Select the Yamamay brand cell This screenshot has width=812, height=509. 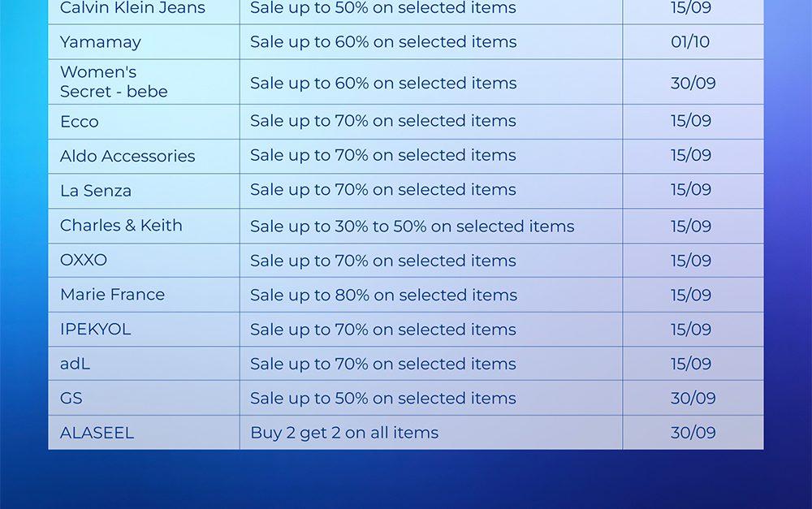[x=101, y=42]
